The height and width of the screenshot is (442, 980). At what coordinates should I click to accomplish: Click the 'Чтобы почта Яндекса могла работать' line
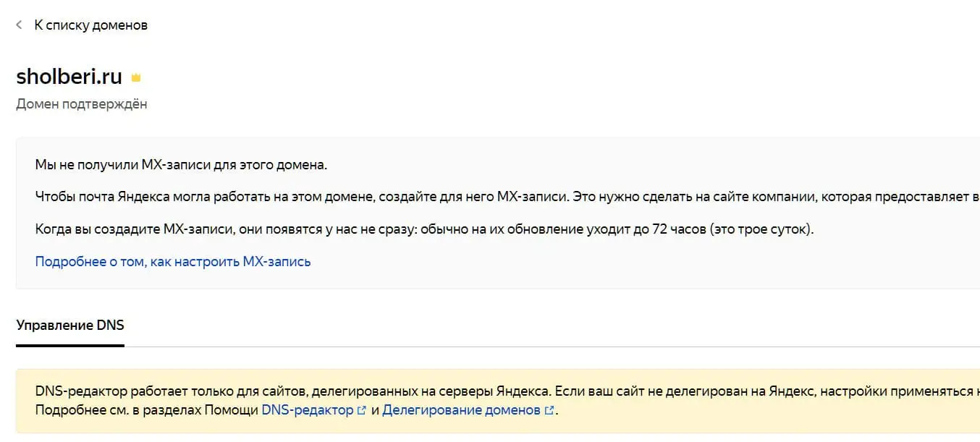pos(507,197)
